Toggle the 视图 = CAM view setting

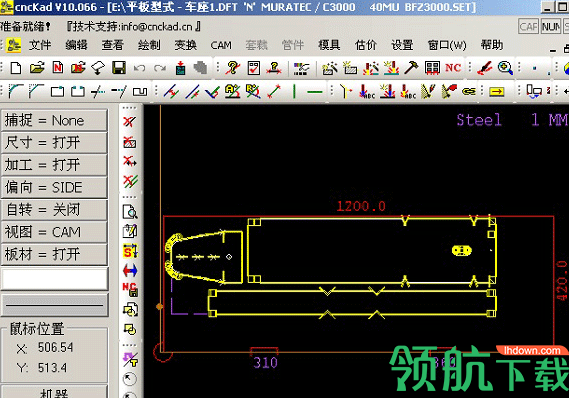pos(54,232)
